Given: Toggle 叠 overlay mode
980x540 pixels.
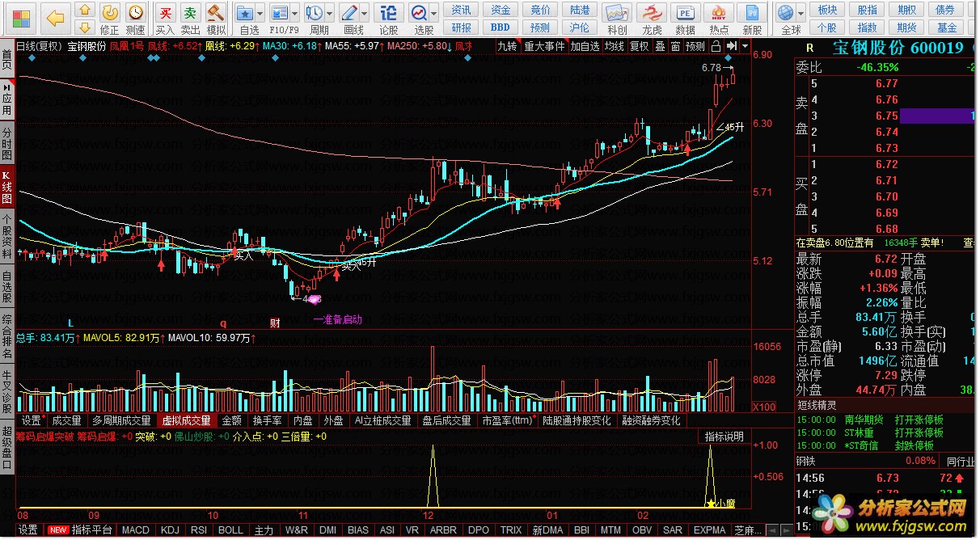Looking at the screenshot, I should [659, 46].
